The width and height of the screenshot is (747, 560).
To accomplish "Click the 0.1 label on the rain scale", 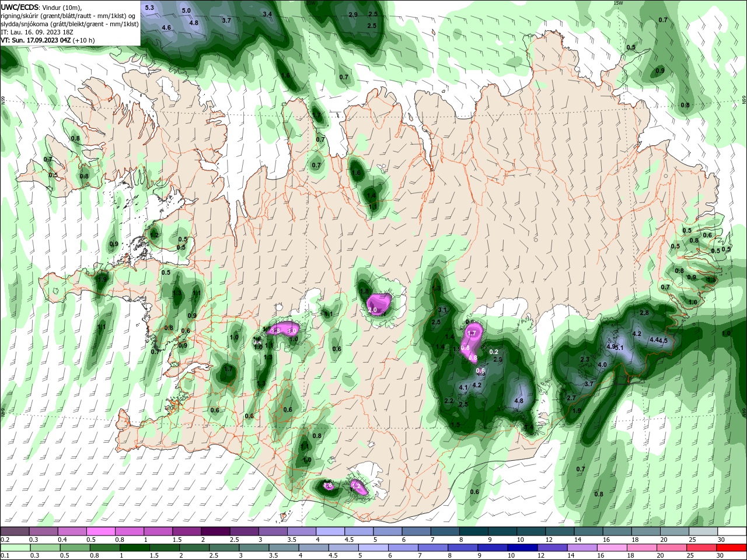I will 5,556.
